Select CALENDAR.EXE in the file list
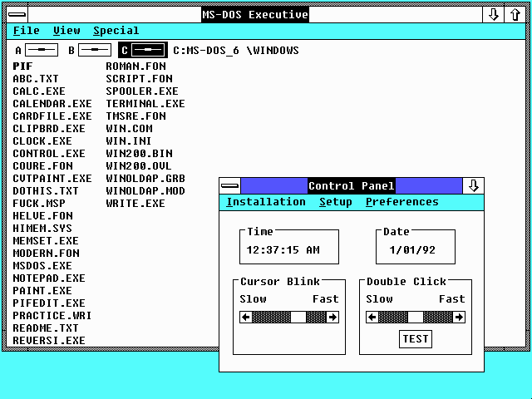This screenshot has width=532, height=399. point(52,103)
